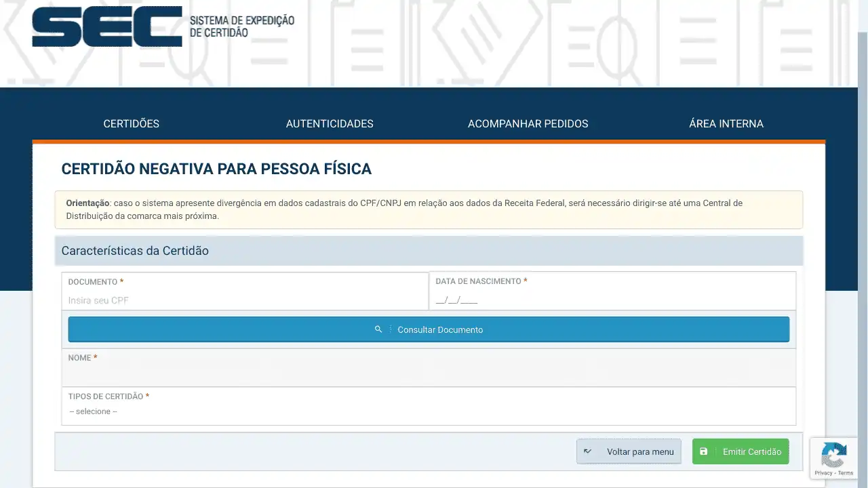This screenshot has height=488, width=868.
Task: Click the floppy disk save icon
Action: click(703, 451)
